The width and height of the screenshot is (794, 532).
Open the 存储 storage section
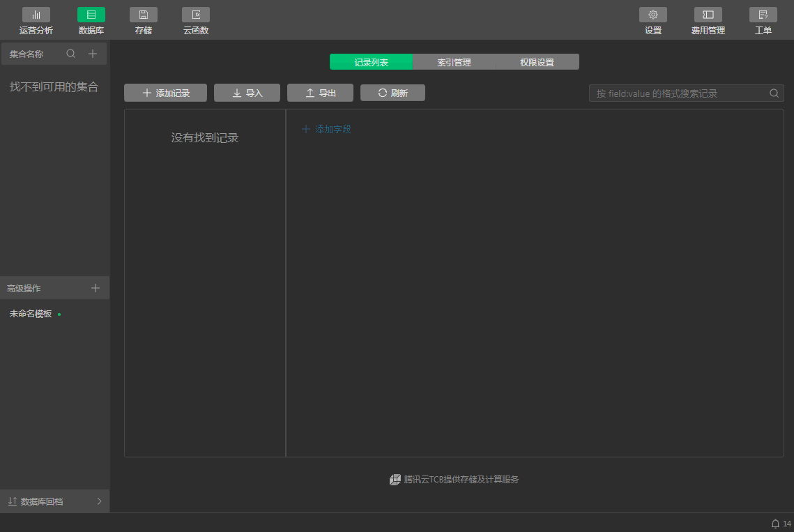pyautogui.click(x=144, y=21)
